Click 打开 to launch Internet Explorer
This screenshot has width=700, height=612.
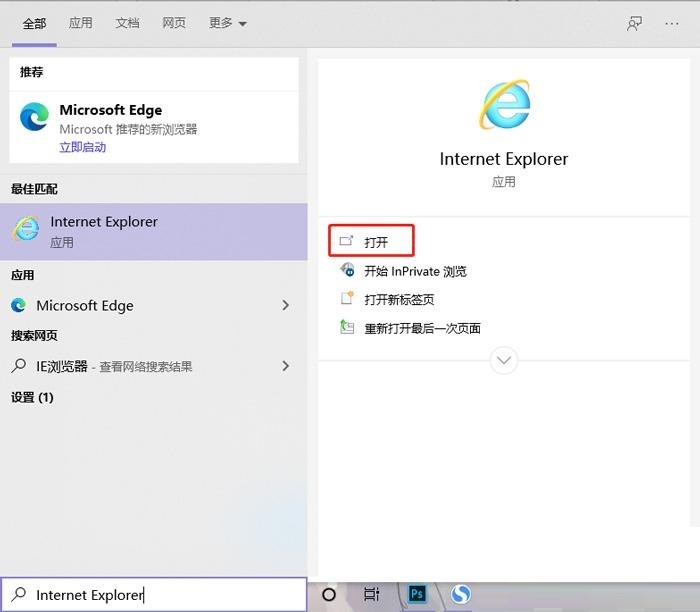coord(375,242)
